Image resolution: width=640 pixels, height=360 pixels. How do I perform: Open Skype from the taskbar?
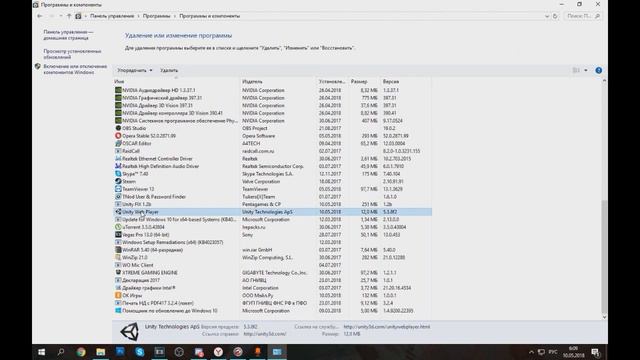tap(140, 352)
